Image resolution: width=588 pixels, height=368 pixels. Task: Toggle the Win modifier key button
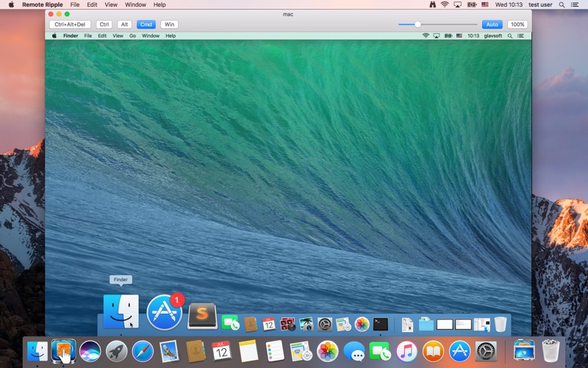[170, 24]
